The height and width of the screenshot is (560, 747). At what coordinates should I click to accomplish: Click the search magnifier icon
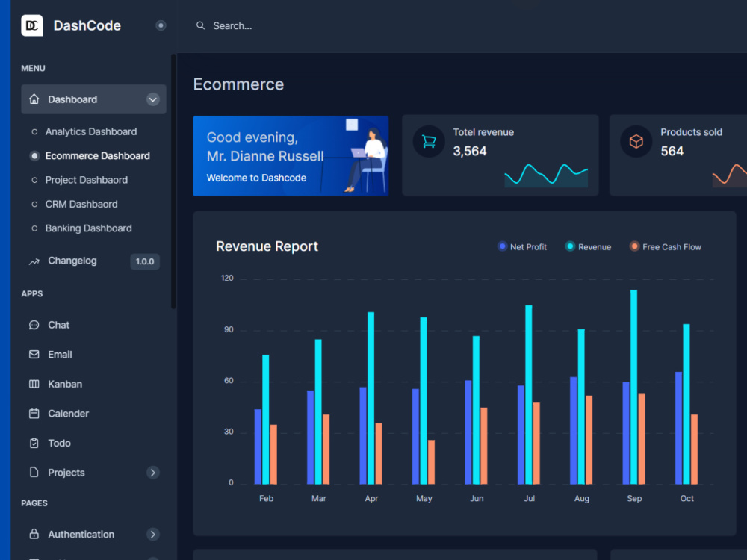click(200, 25)
